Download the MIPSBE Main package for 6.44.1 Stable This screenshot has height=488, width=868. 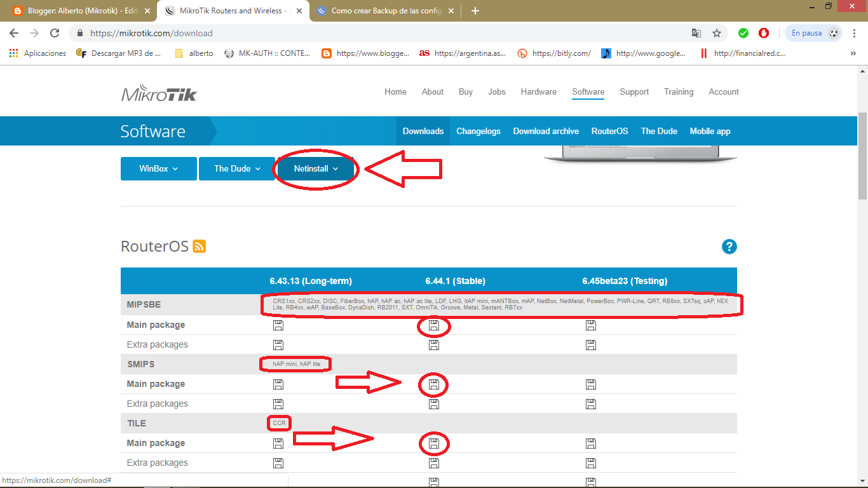pos(433,325)
